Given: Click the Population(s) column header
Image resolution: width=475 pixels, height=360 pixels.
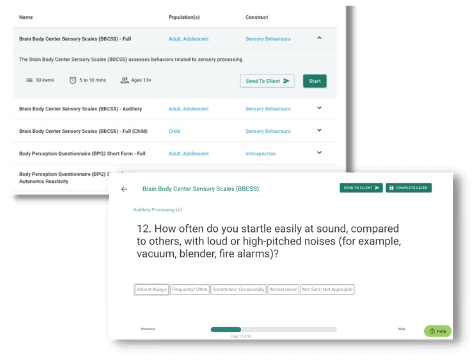Looking at the screenshot, I should 184,17.
